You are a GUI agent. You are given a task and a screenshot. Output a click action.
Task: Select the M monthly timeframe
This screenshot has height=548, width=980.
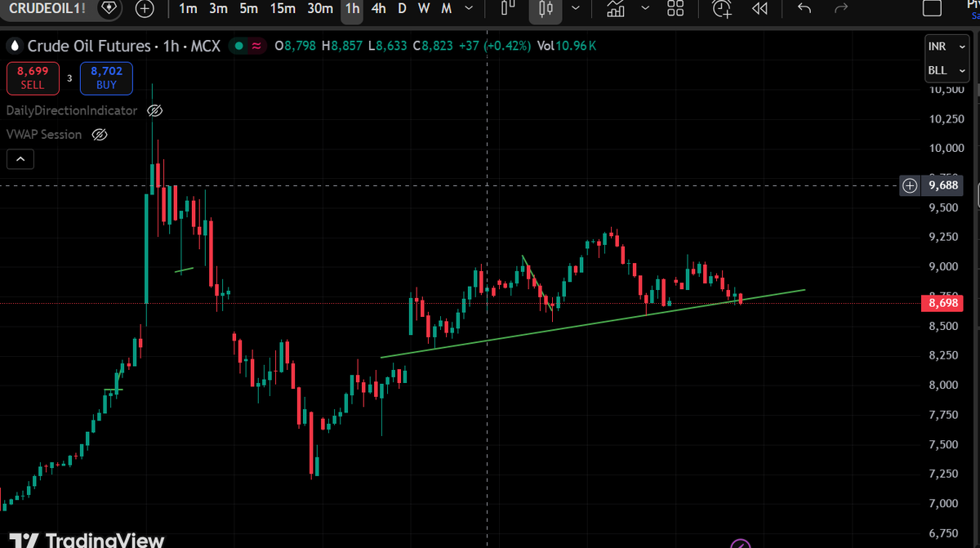tap(446, 8)
